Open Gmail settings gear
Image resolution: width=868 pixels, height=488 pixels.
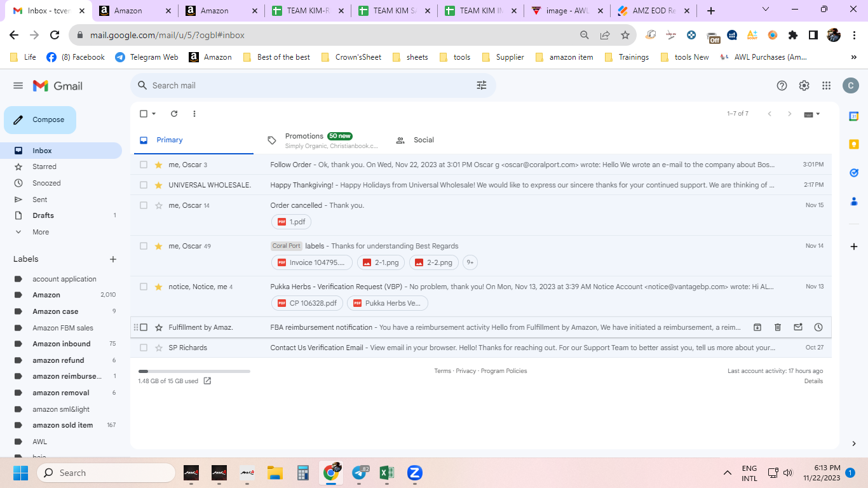804,86
